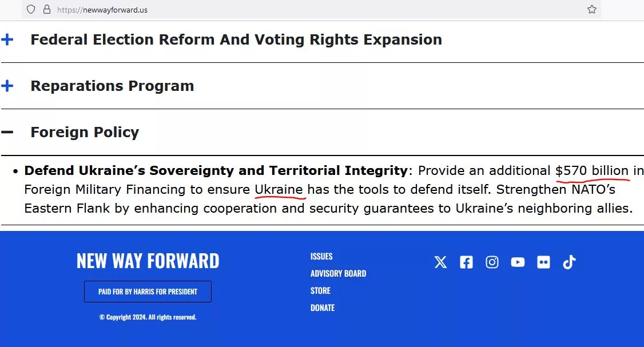The width and height of the screenshot is (644, 347).
Task: Click Paid For By Harris For President button
Action: click(148, 292)
